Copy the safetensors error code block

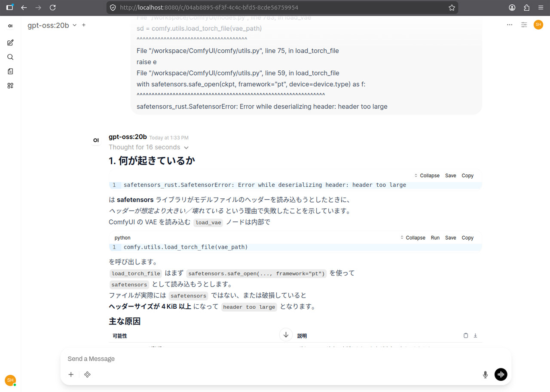467,176
